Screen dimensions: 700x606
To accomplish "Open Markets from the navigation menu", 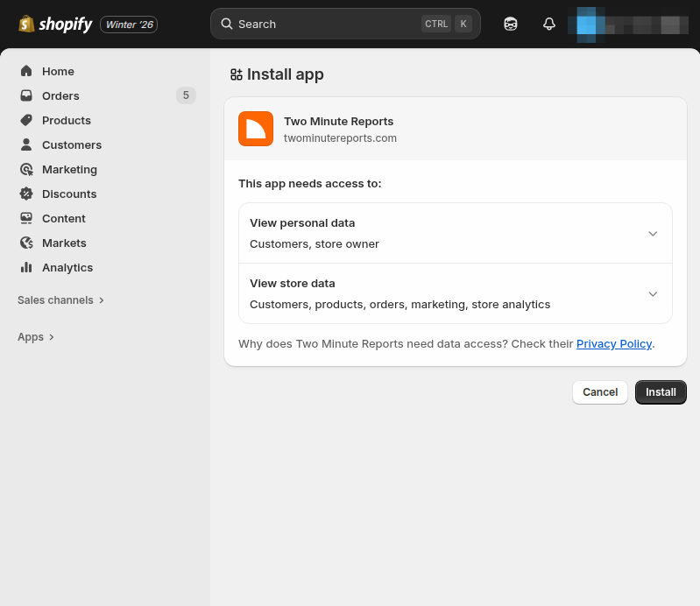I will coord(64,243).
